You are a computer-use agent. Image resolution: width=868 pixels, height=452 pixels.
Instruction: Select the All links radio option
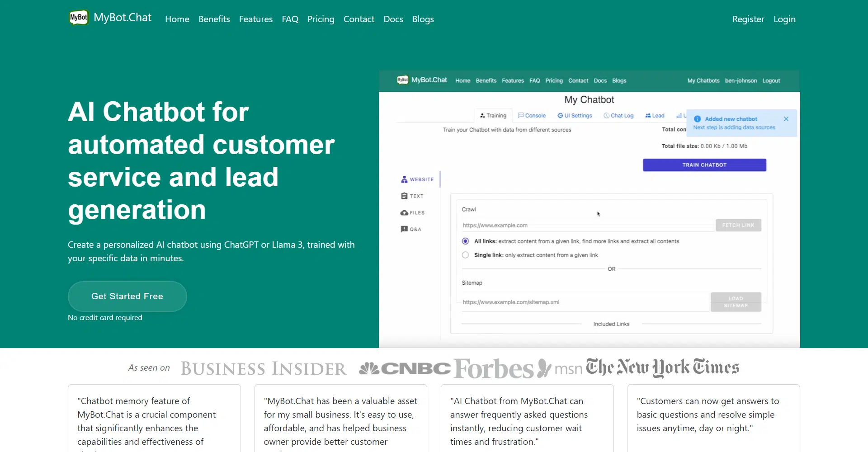click(x=465, y=241)
